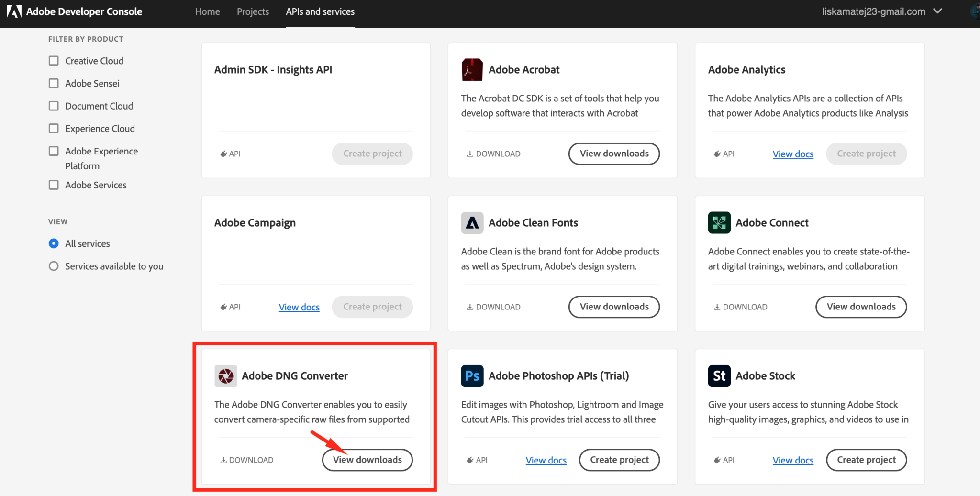This screenshot has width=980, height=496.
Task: Click the Adobe Acrobat card title
Action: (x=524, y=70)
